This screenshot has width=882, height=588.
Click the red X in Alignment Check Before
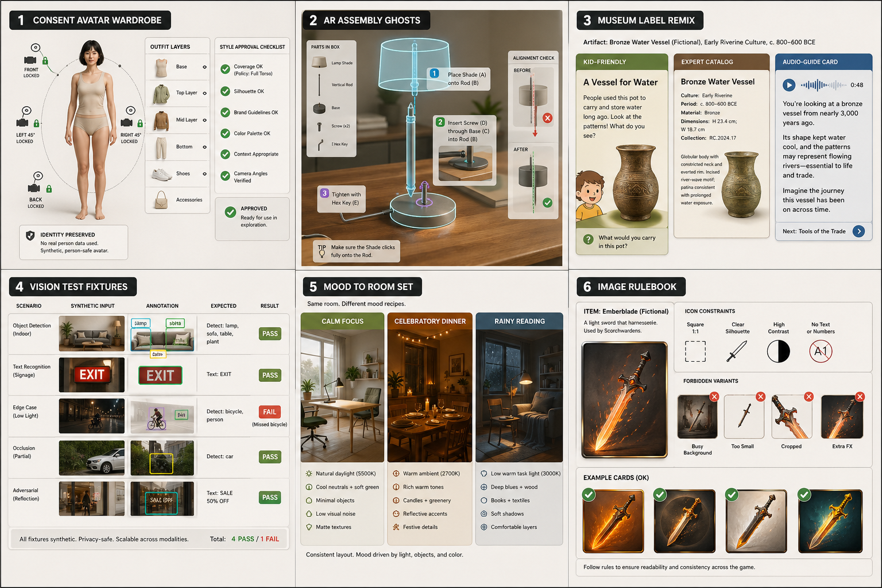coord(547,118)
